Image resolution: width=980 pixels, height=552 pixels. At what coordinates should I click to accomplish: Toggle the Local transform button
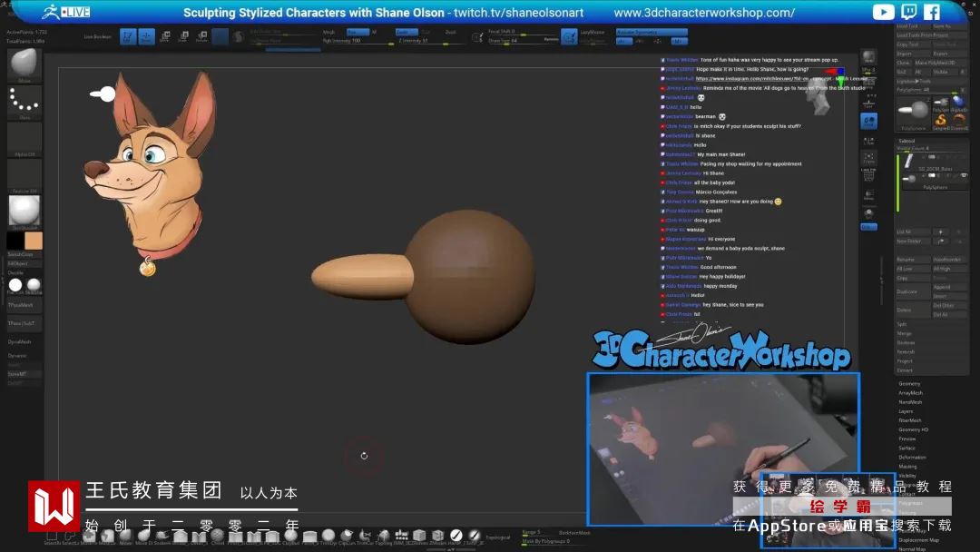(868, 122)
